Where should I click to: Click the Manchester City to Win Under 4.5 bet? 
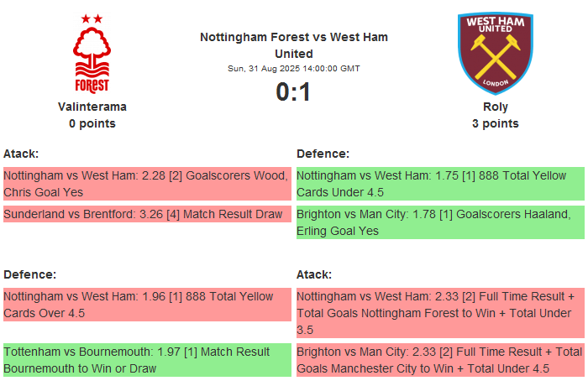click(x=440, y=360)
